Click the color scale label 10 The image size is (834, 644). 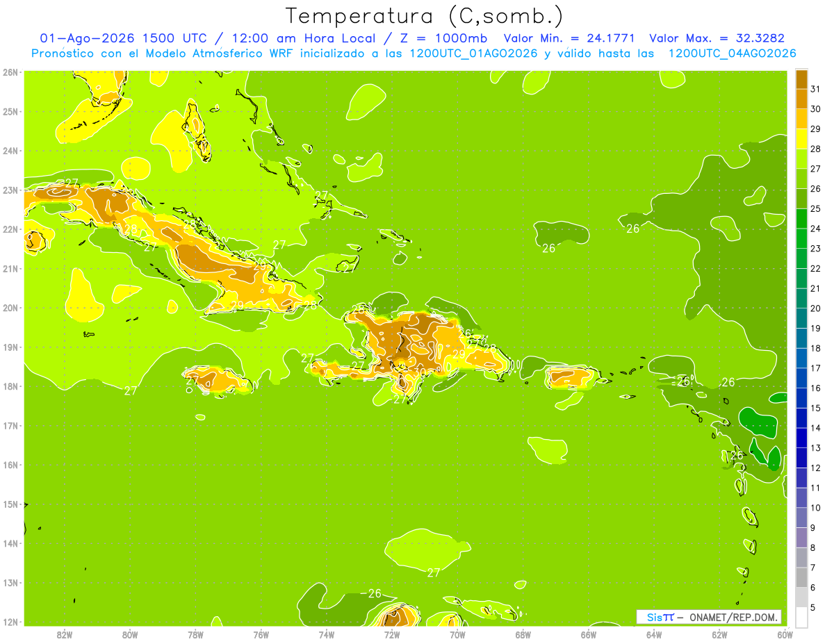816,508
